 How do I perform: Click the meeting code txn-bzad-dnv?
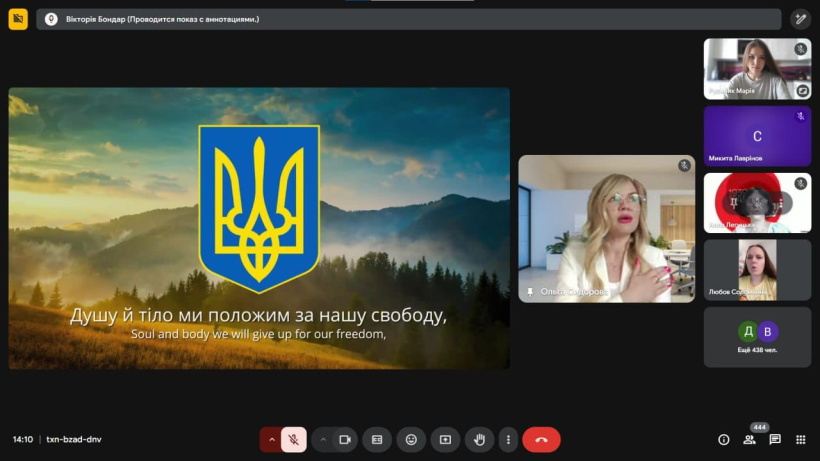[x=74, y=440]
